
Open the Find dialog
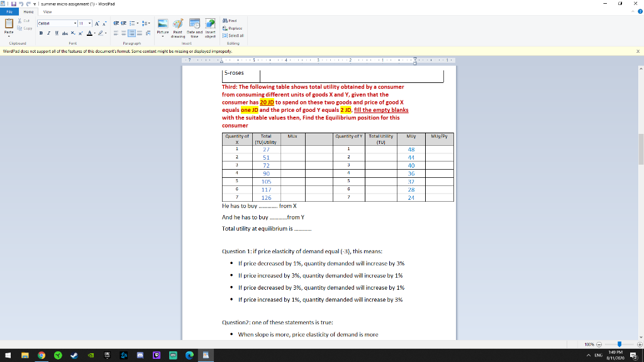pos(233,20)
